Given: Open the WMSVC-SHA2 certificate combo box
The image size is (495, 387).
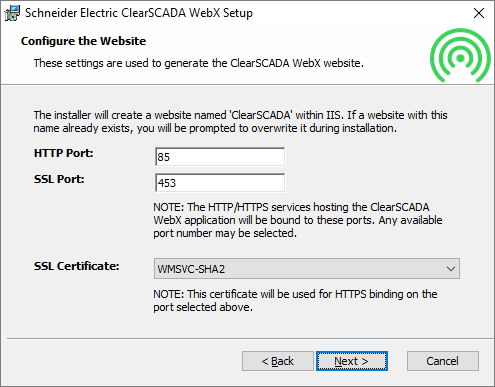Looking at the screenshot, I should (x=307, y=268).
